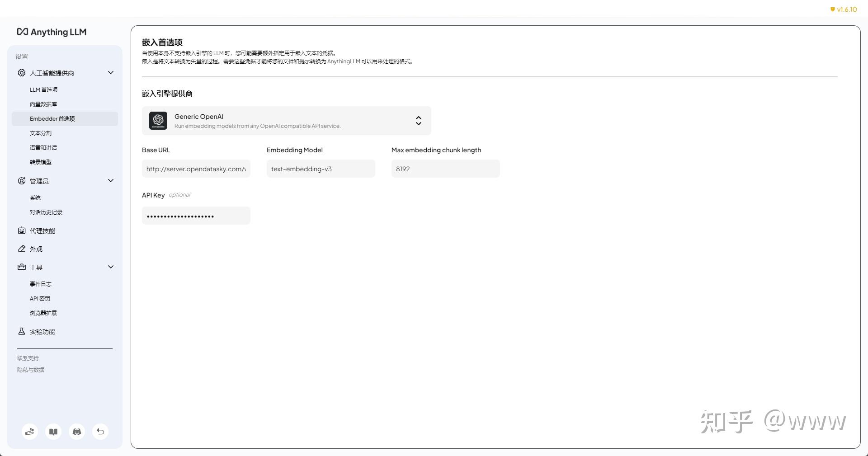
Task: Click the gear icon beside 人工智能提供商
Action: click(21, 73)
